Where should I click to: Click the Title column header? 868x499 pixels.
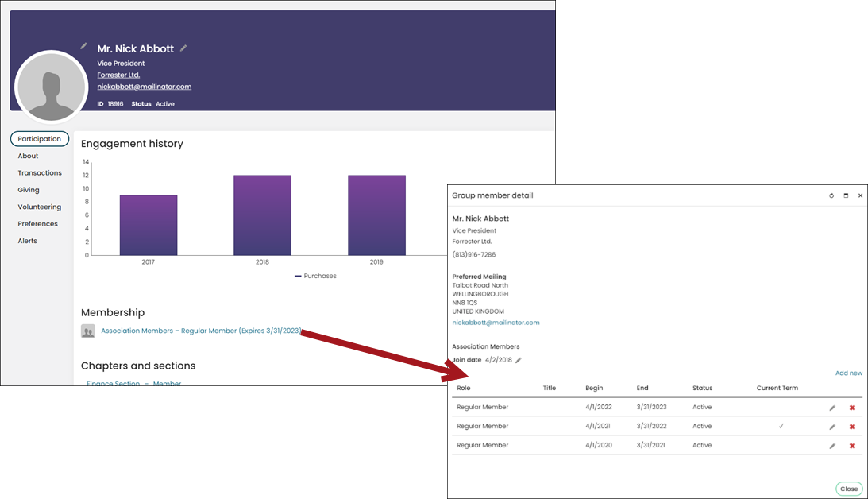(549, 389)
